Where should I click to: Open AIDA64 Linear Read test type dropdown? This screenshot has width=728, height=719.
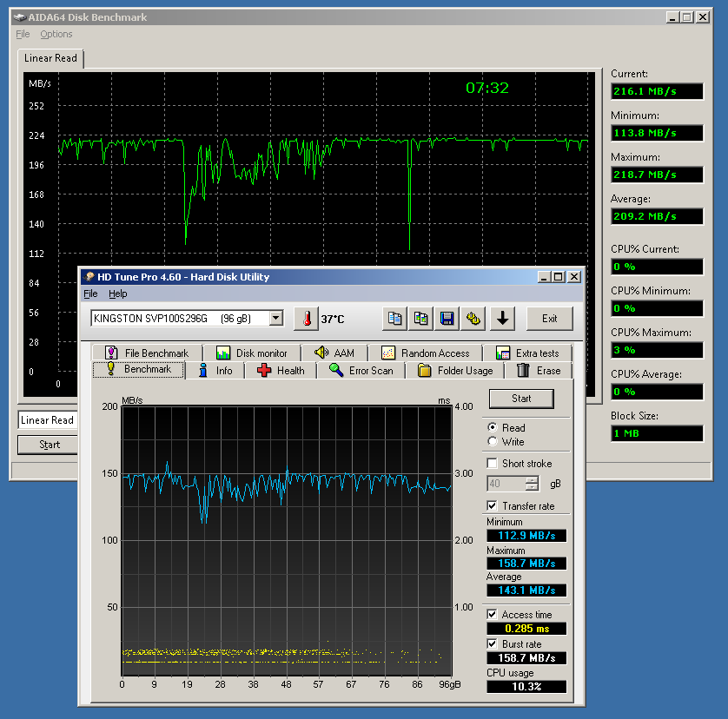(x=48, y=420)
